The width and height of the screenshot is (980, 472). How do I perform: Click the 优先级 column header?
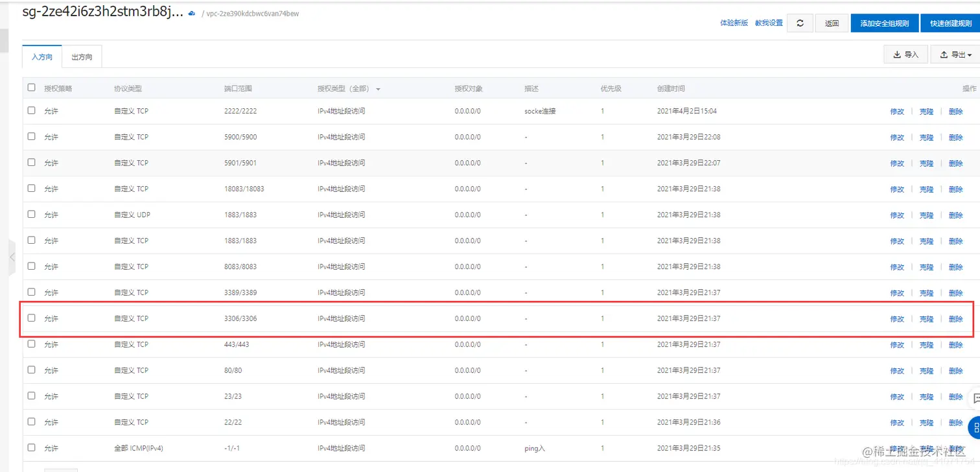(611, 88)
